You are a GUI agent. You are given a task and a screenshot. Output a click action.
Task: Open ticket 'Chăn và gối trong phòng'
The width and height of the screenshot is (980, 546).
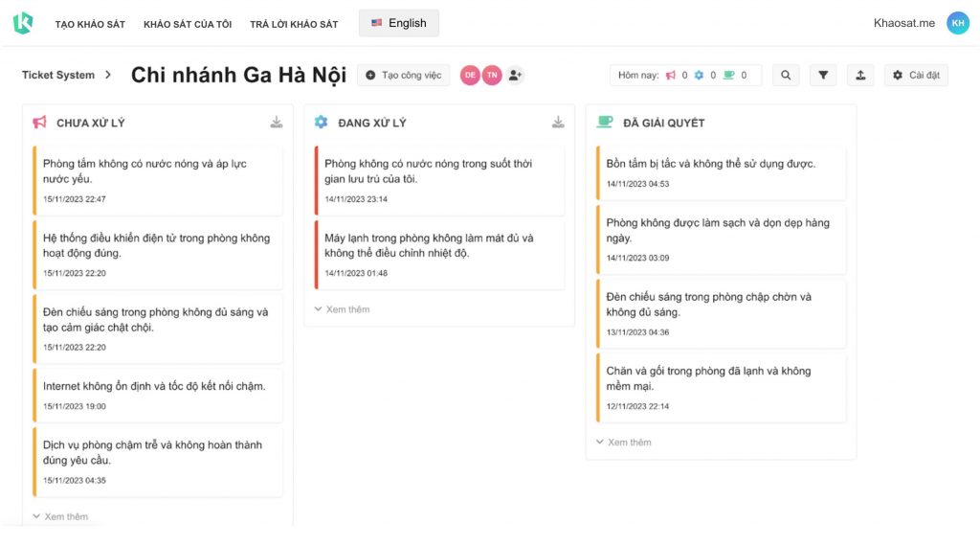click(722, 388)
